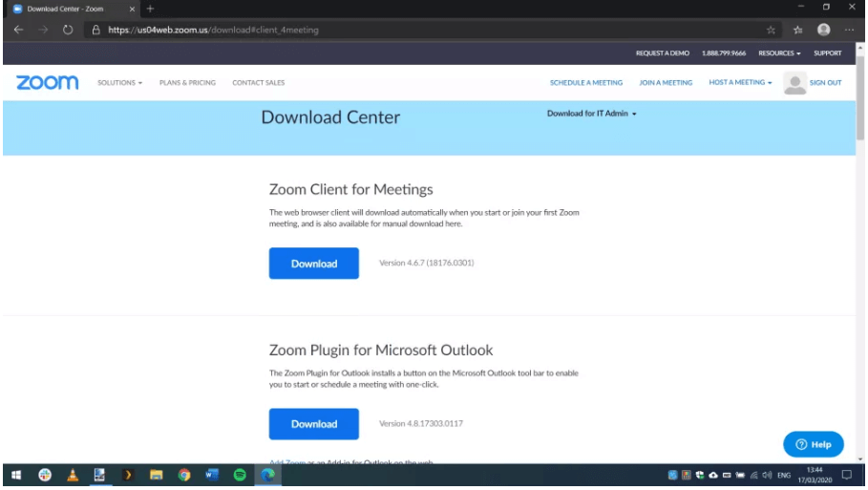Click 'Zoom Client for Meetings' heading
The width and height of the screenshot is (868, 490).
351,189
